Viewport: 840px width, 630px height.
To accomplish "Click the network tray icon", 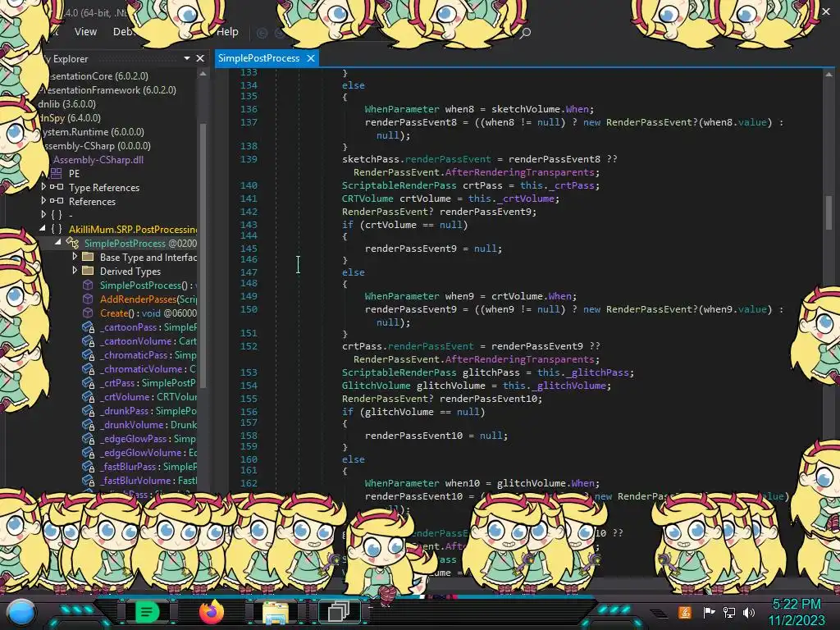I will (729, 612).
